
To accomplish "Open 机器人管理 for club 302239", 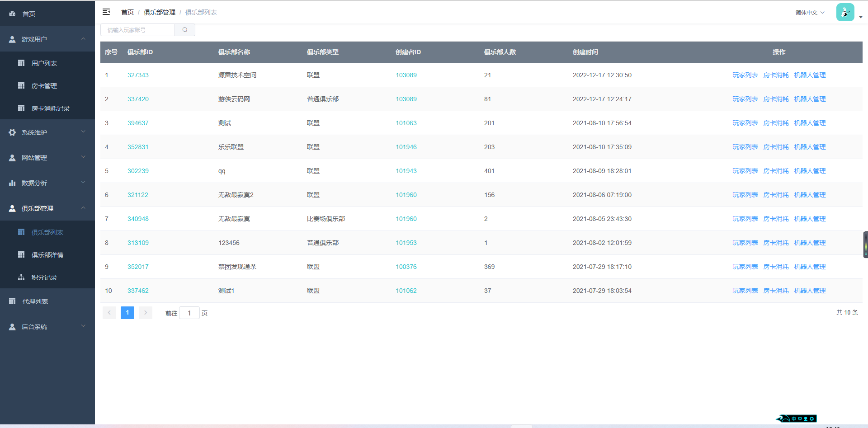I will point(810,171).
